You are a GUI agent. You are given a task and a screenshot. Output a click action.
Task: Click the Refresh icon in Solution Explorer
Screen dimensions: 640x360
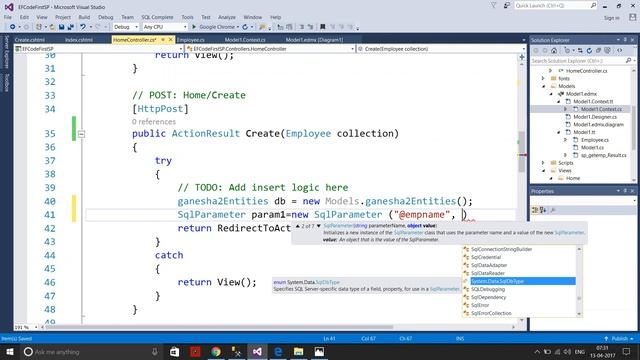tap(589, 51)
